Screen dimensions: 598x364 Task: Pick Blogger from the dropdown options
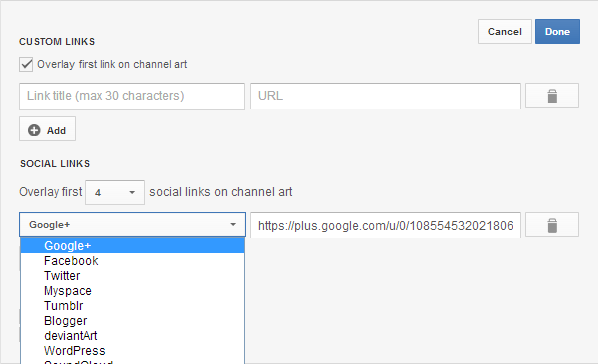pos(132,321)
